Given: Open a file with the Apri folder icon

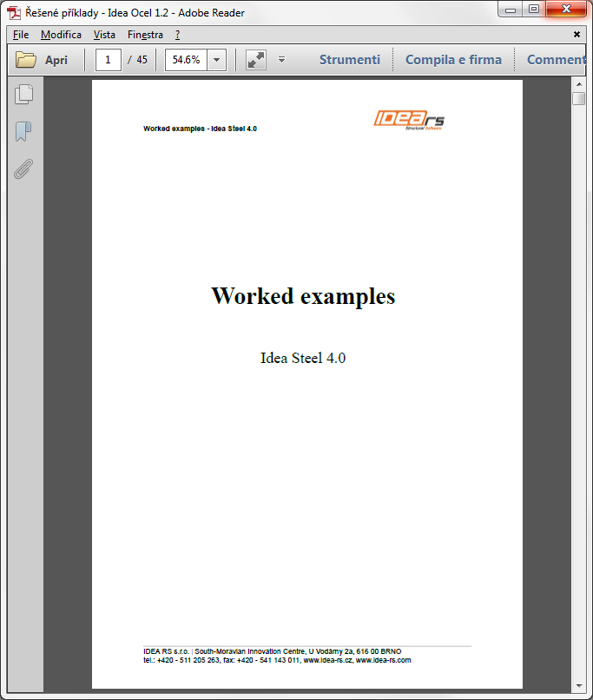Looking at the screenshot, I should coord(25,59).
